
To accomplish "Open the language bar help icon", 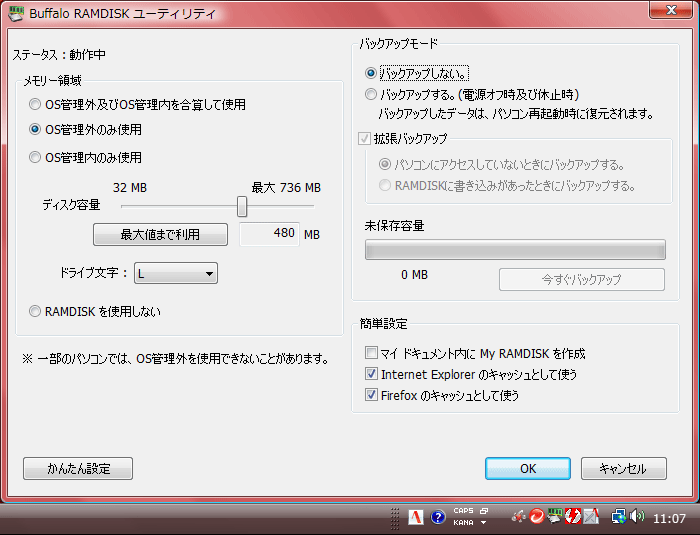I will point(438,517).
